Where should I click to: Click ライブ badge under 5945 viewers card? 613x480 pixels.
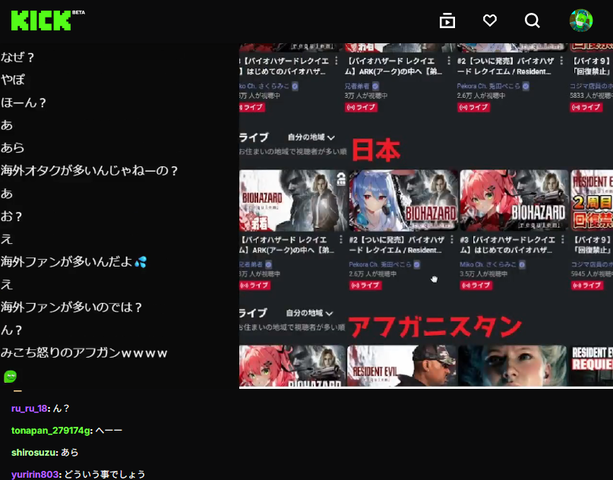coord(587,285)
